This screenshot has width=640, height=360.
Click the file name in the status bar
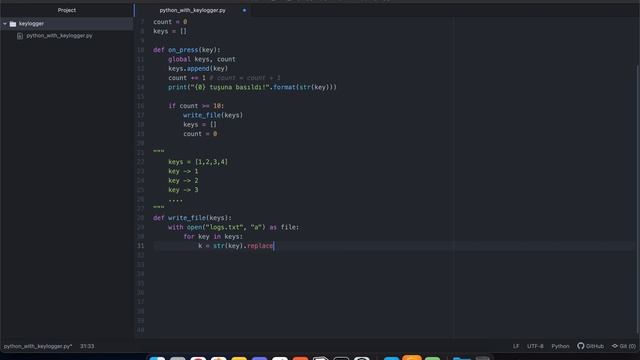38,346
